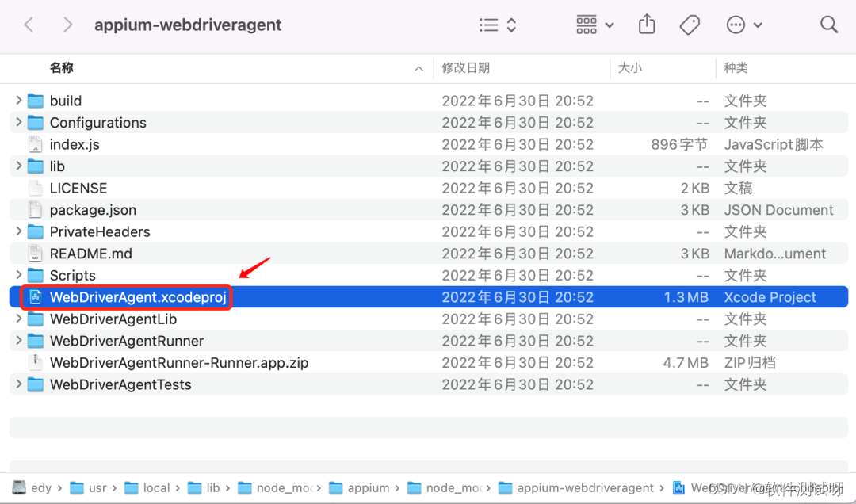Click the appium-webdriveragent window title
This screenshot has height=504, width=856.
pos(188,25)
